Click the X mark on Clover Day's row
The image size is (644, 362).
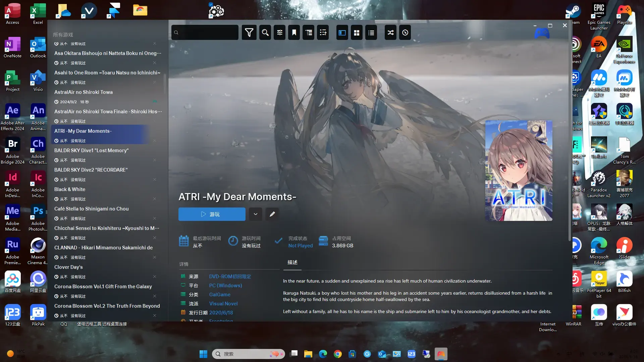point(155,277)
